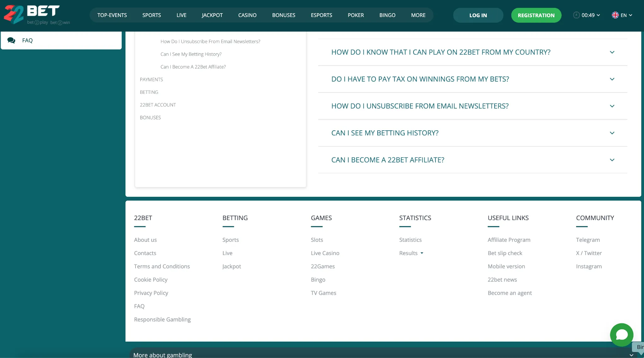
Task: Open the Contacts footer link
Action: pos(145,253)
